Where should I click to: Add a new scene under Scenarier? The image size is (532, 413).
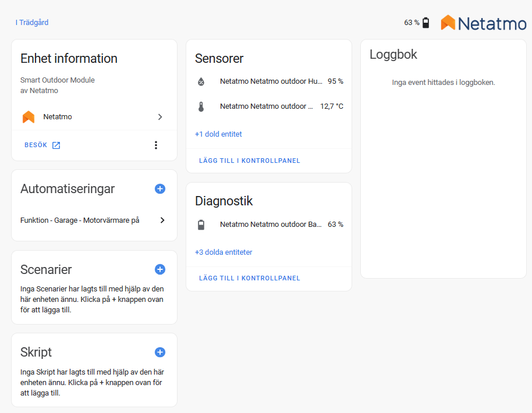160,269
